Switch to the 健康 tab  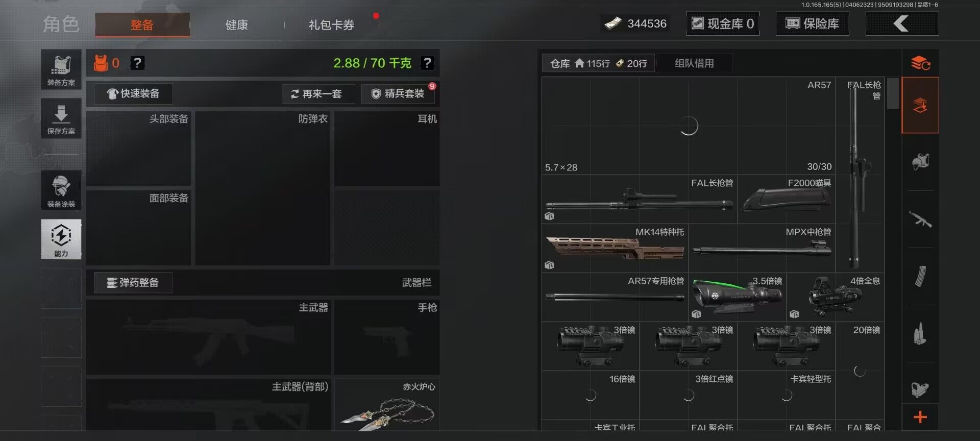pos(237,24)
